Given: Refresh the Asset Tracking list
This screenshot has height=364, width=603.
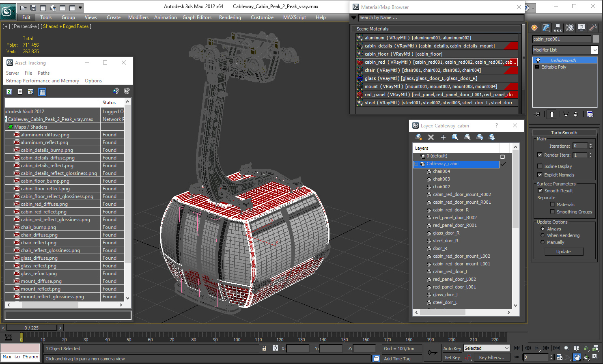Looking at the screenshot, I should (9, 92).
